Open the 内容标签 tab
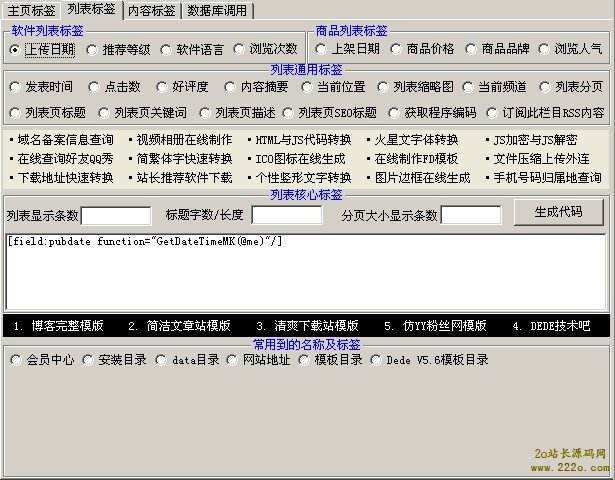The height and width of the screenshot is (480, 615). (152, 11)
